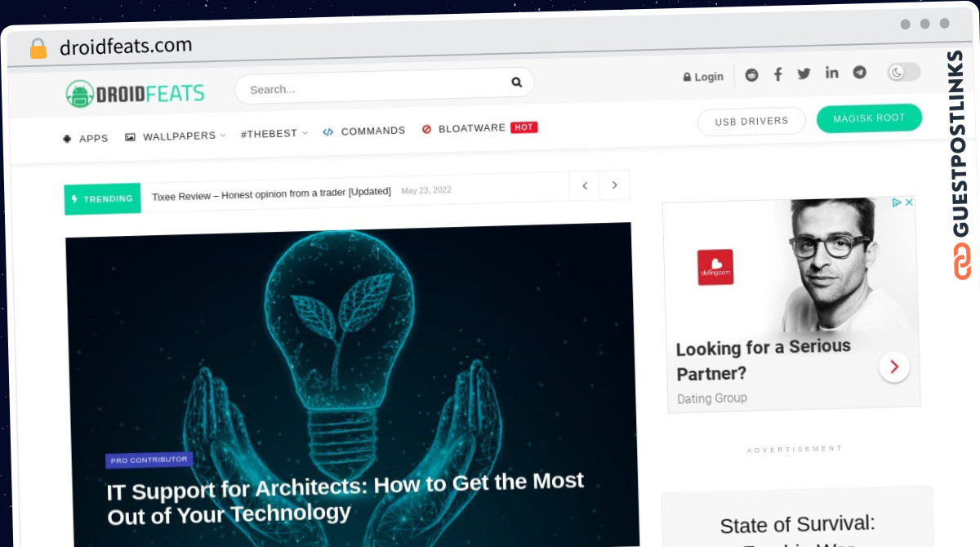Click the Pro Contributor category tag
Viewport: 980px width, 547px height.
pyautogui.click(x=149, y=460)
